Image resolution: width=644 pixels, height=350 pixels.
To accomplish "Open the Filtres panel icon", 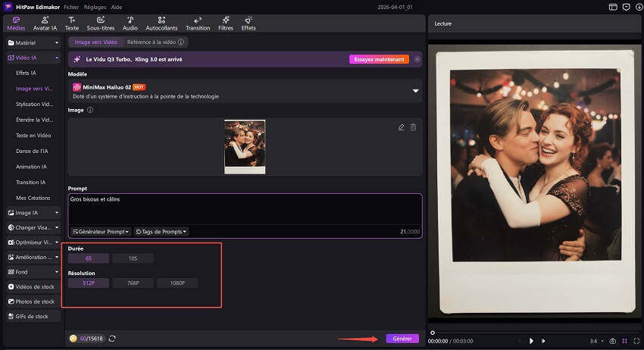I will click(x=225, y=23).
